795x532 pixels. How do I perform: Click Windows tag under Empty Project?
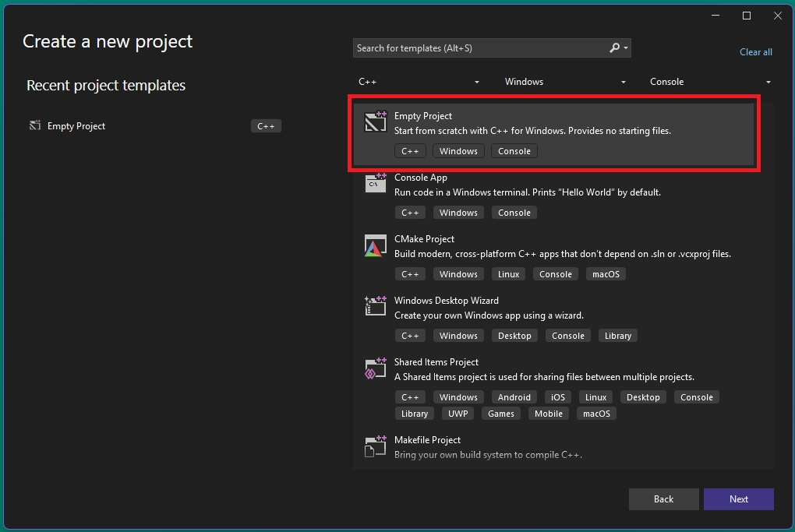coord(458,151)
